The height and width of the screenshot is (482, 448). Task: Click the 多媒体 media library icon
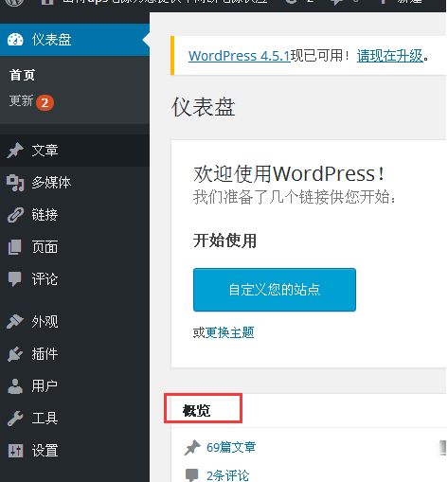(15, 183)
